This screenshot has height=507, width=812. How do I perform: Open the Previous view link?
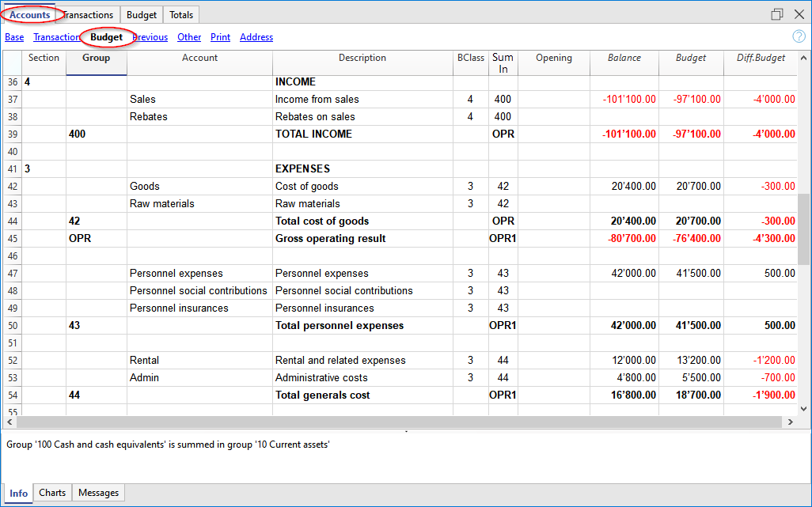coord(150,36)
